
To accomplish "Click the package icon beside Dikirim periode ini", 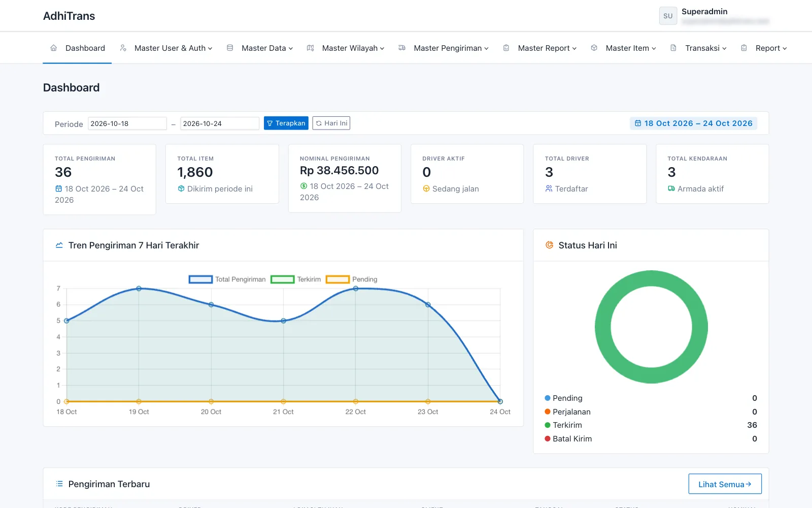I will [181, 188].
